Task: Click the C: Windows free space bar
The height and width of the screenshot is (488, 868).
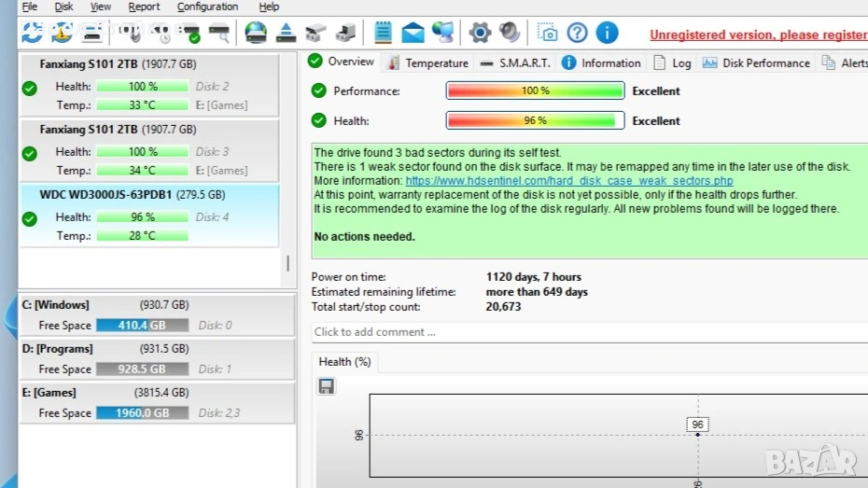Action: point(142,326)
